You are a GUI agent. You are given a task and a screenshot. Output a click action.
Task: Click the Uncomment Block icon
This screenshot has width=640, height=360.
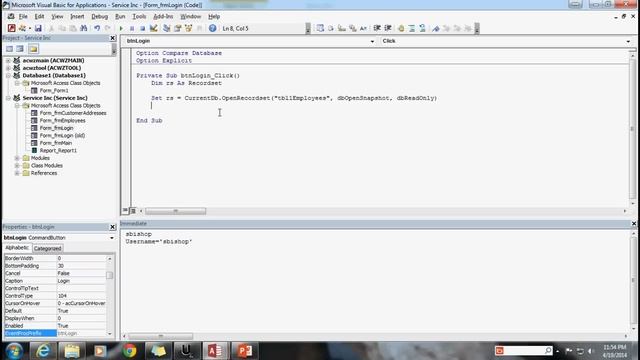coord(422,28)
